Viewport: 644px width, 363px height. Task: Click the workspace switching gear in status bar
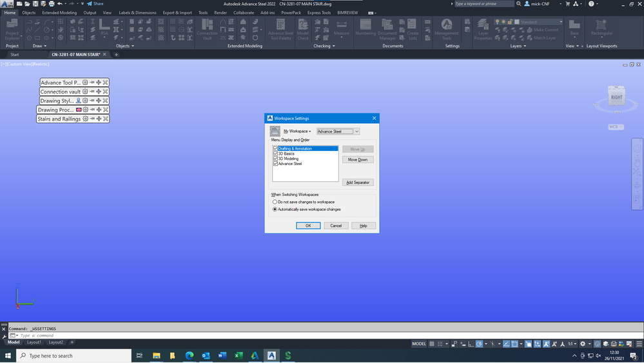(582, 344)
